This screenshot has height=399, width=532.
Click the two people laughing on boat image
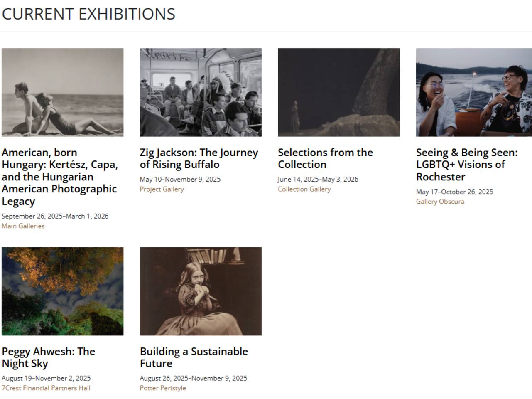tap(474, 92)
